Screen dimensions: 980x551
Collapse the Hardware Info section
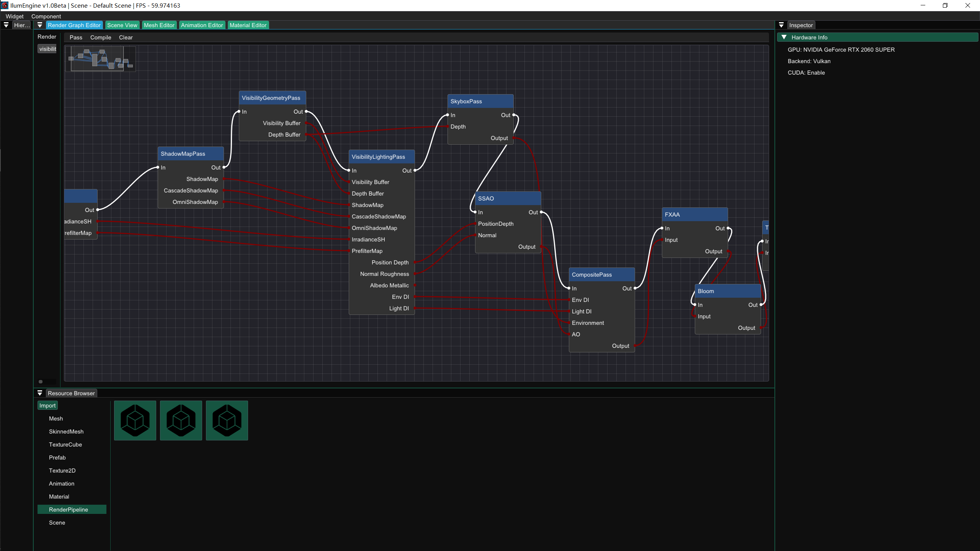784,37
